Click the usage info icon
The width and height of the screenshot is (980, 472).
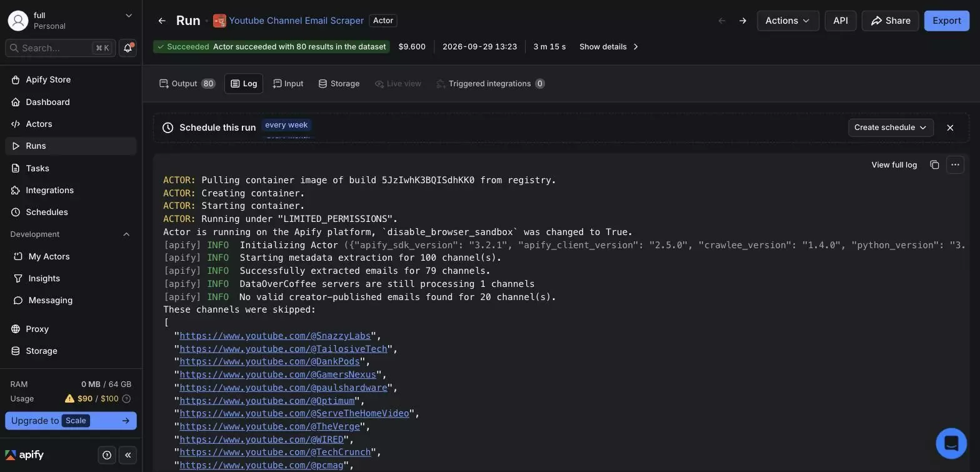126,399
